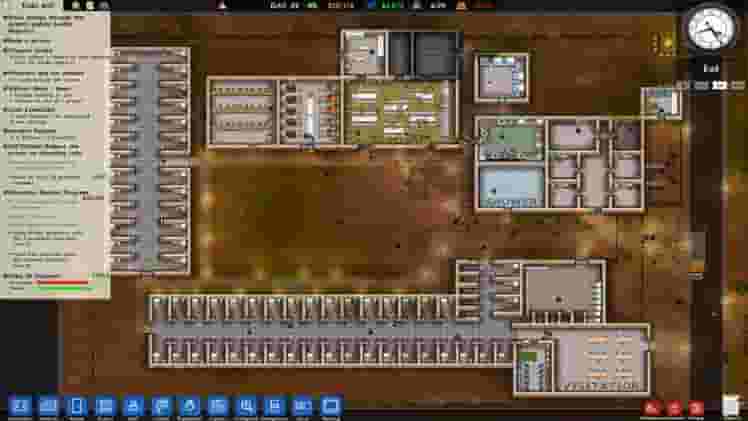The image size is (748, 421).
Task: Click the orange warning triangle in top bar
Action: tap(461, 5)
